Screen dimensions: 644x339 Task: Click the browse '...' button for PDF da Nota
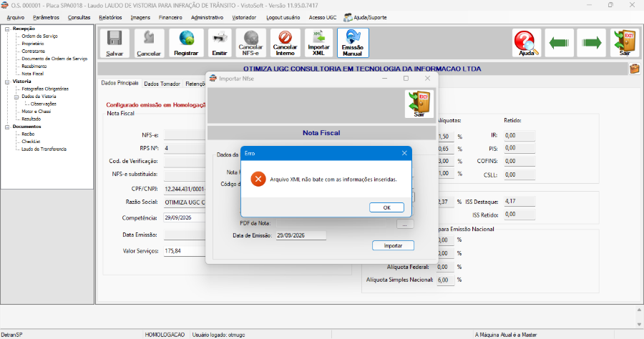(x=405, y=225)
